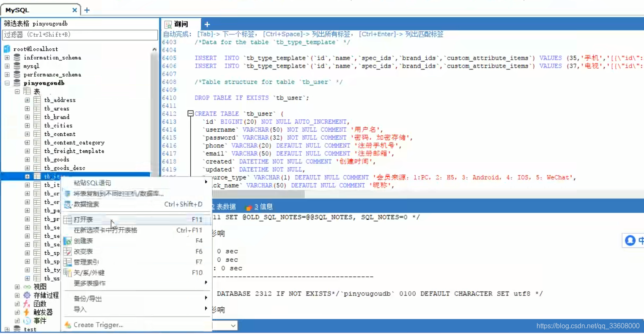Click the 事件 events clock icon

(x=27, y=320)
